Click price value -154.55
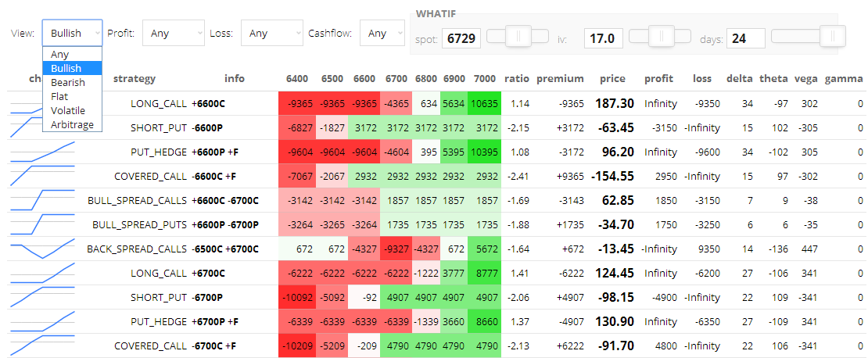The width and height of the screenshot is (868, 358). [612, 177]
